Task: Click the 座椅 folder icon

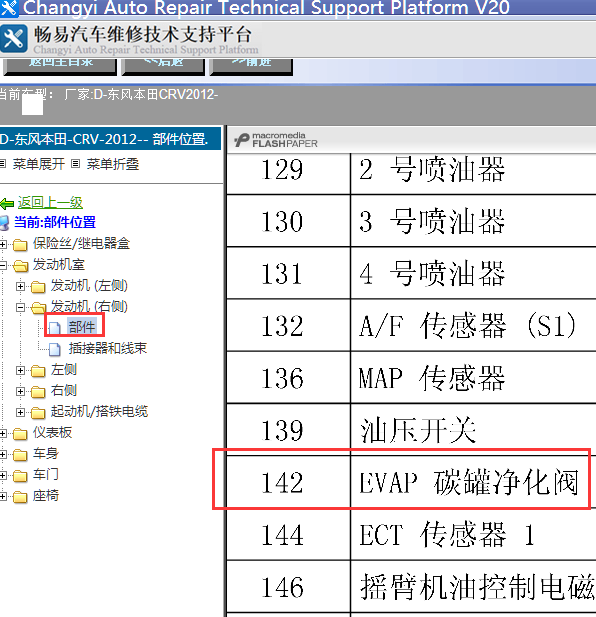Action: (20, 497)
